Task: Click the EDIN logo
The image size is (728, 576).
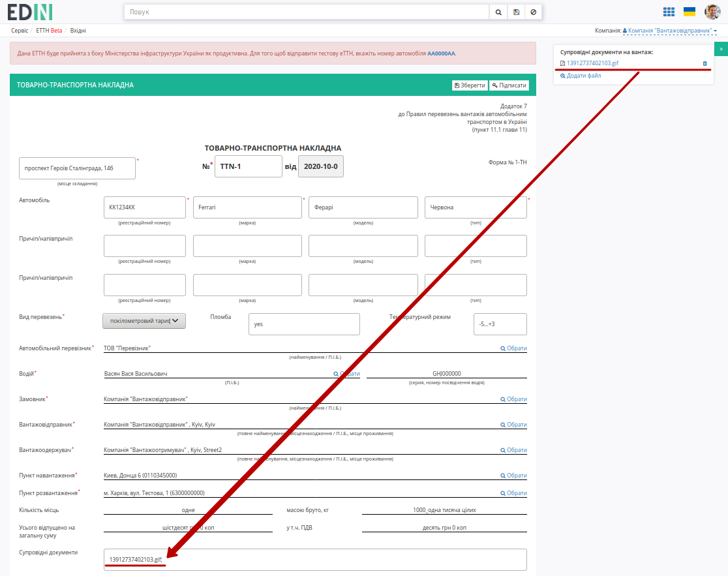Action: click(x=30, y=12)
